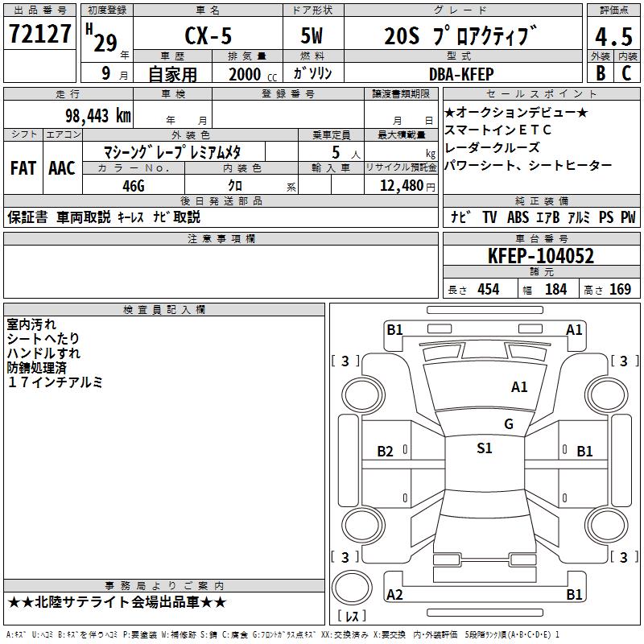Click the lot number 72127

40,35
